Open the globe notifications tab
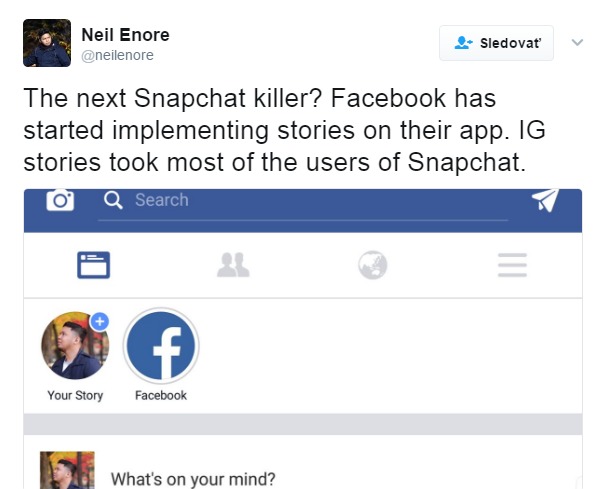This screenshot has height=489, width=607. (372, 265)
